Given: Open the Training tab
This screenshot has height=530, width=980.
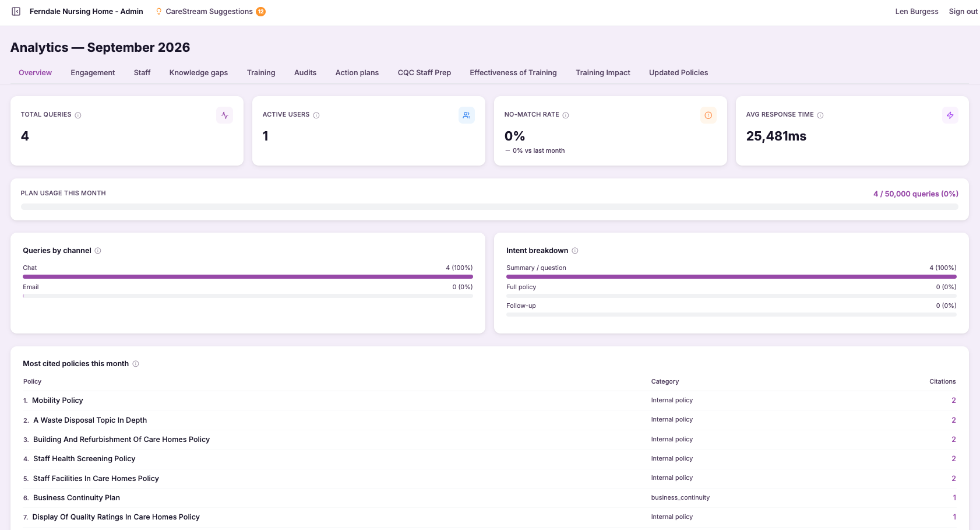Looking at the screenshot, I should [x=261, y=73].
